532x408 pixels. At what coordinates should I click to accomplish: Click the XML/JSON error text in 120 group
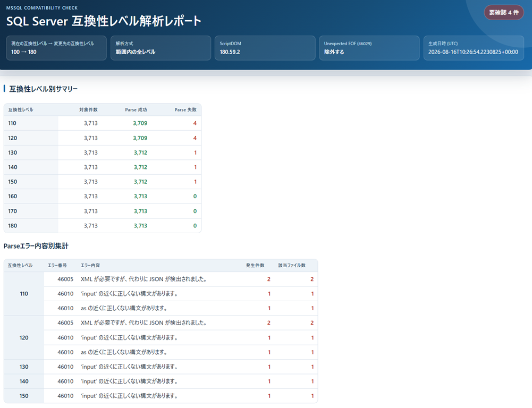point(144,322)
